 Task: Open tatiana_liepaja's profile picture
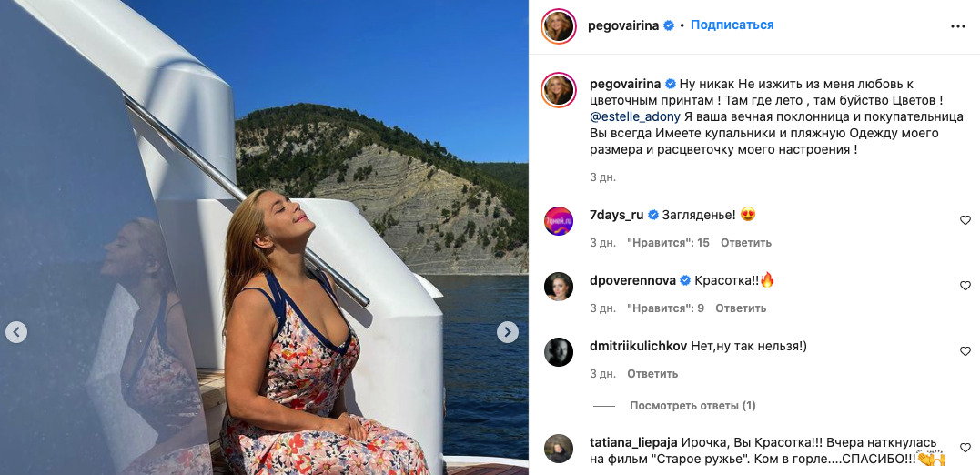point(559,449)
